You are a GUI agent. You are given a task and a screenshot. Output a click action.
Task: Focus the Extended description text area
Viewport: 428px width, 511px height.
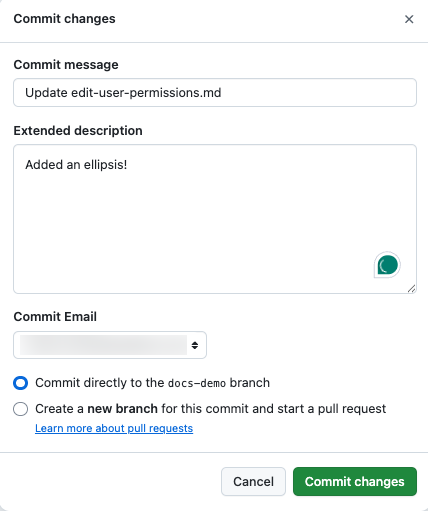click(x=215, y=219)
